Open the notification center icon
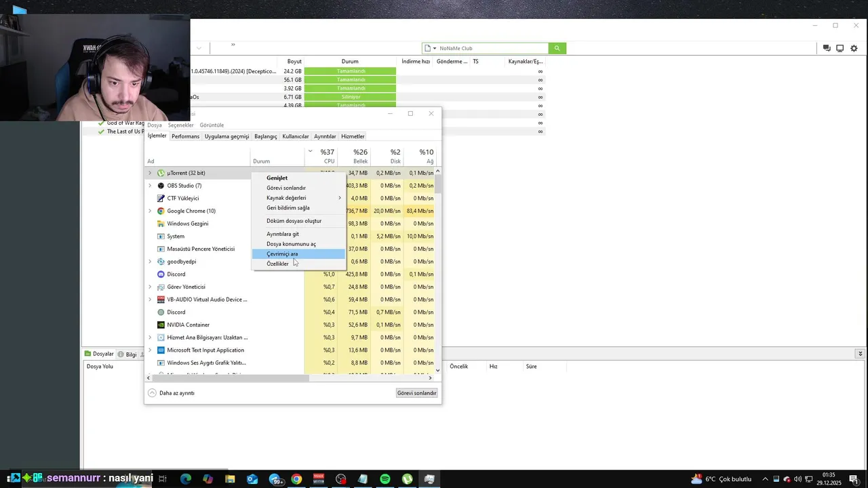Viewport: 868px width, 488px height. click(854, 479)
